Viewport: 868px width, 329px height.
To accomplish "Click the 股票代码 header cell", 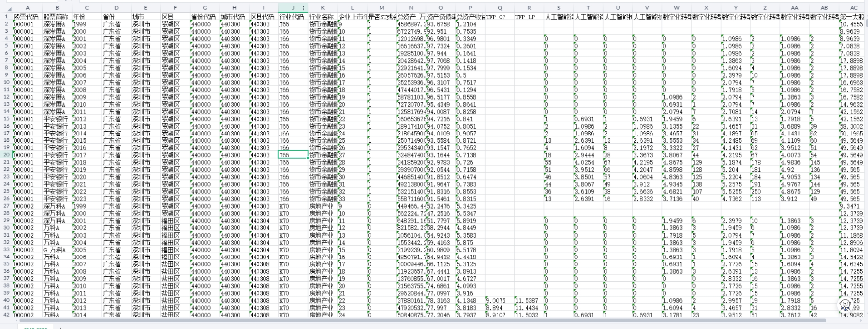I will (28, 17).
